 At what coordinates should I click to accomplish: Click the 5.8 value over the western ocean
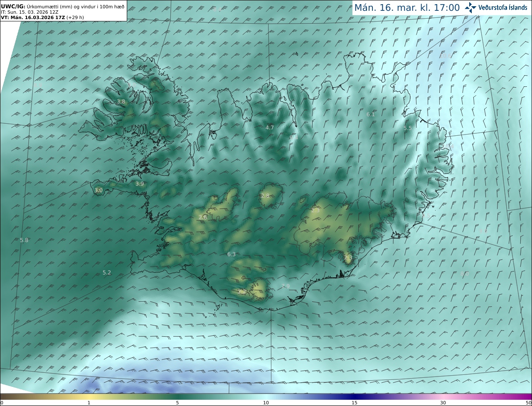[x=24, y=240]
